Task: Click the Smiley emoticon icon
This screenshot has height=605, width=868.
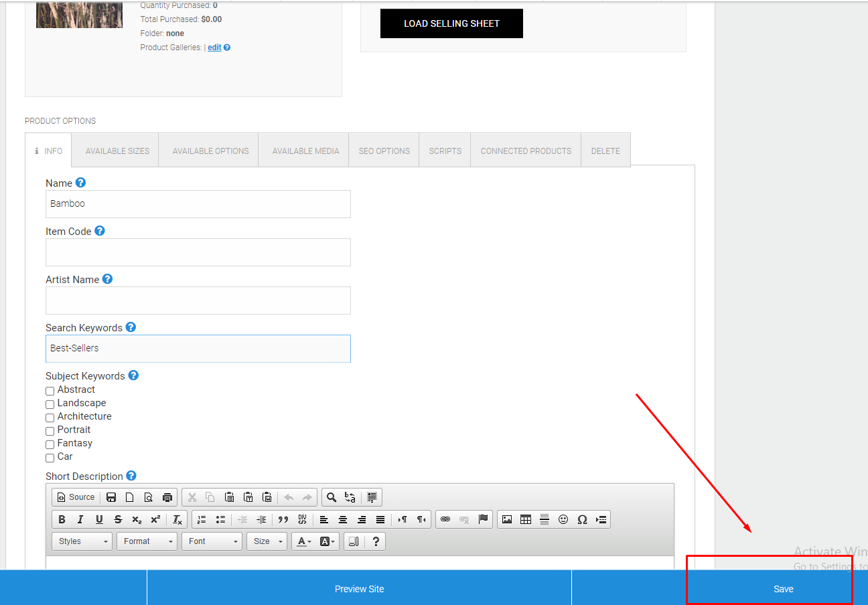Action: [563, 519]
